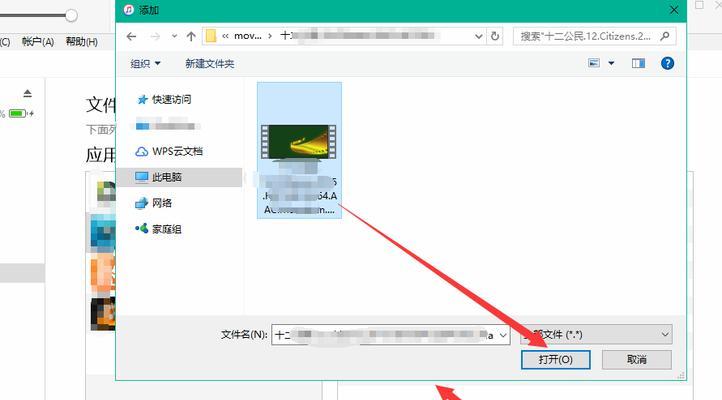Click the search magnifier icon
Viewport: 722px width, 400px height.
(666, 36)
